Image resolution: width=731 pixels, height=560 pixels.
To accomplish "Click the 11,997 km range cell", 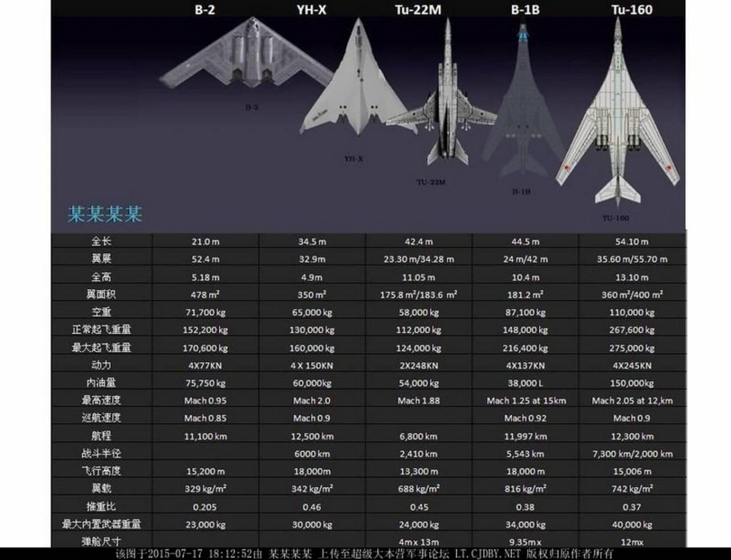I will [x=524, y=436].
